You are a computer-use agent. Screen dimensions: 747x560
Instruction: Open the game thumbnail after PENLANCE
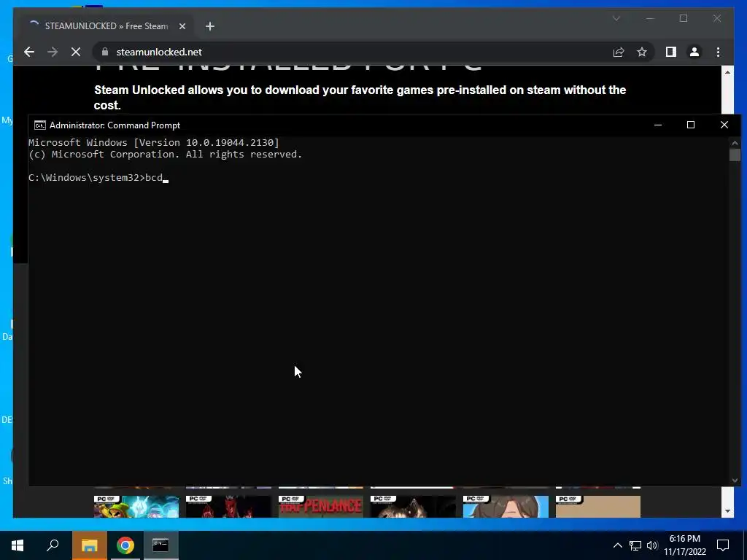(413, 506)
